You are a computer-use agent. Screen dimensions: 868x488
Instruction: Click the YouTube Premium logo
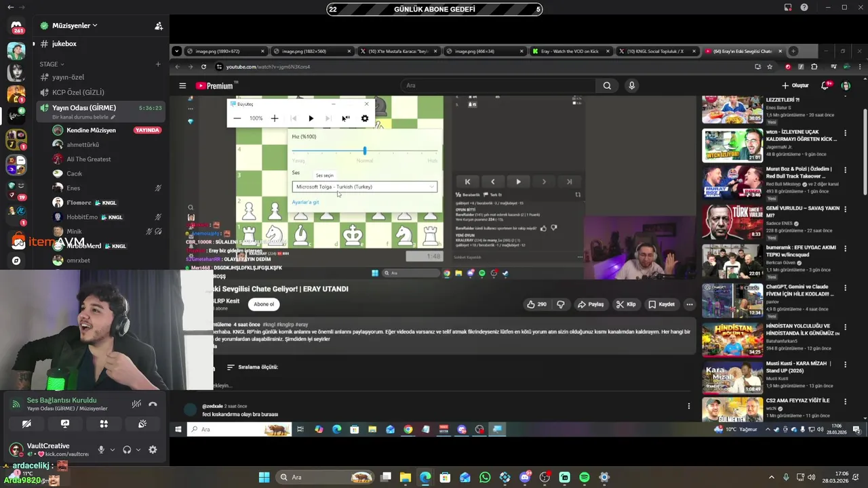click(214, 85)
